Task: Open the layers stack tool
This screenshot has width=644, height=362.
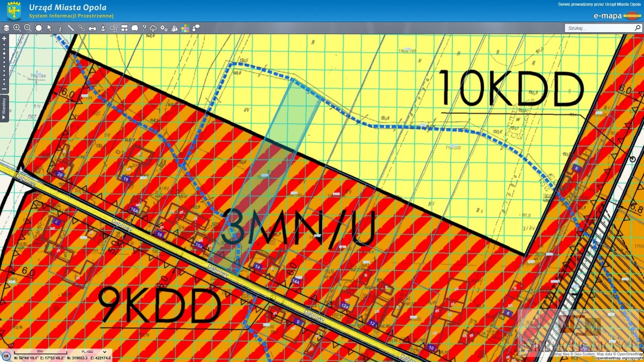Action: click(7, 28)
